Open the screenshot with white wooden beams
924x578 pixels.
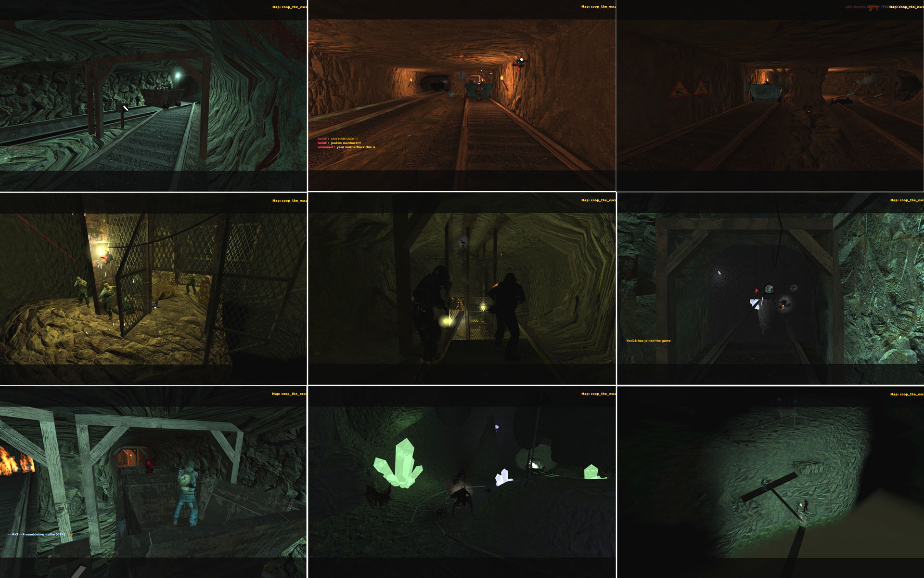pos(154,482)
